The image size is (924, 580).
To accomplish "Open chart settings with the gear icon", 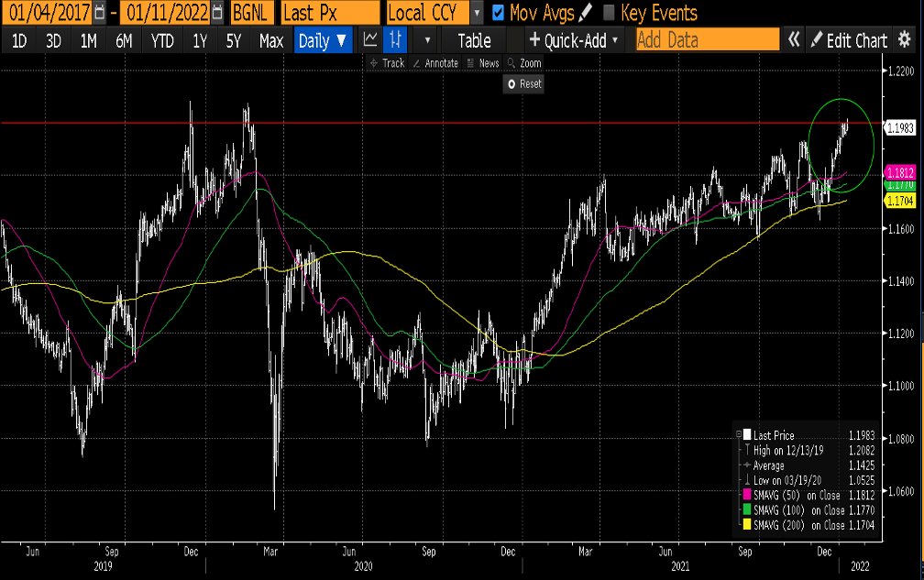I will 905,40.
